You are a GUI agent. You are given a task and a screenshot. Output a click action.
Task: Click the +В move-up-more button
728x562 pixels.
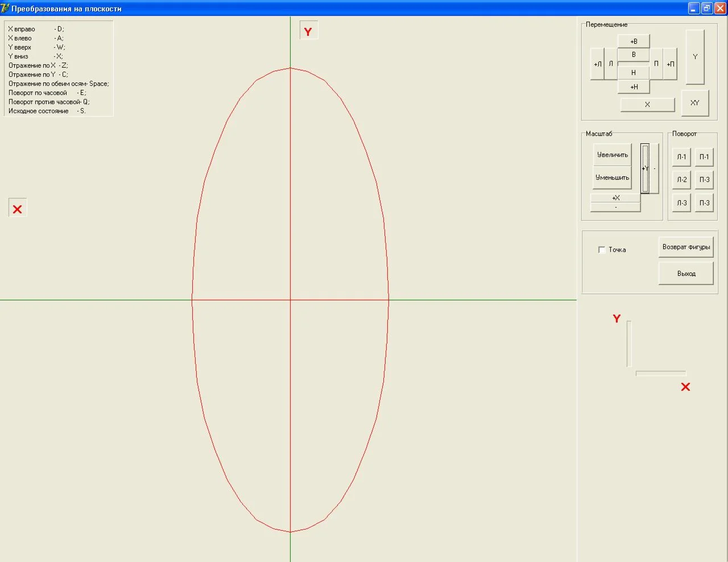coord(633,42)
